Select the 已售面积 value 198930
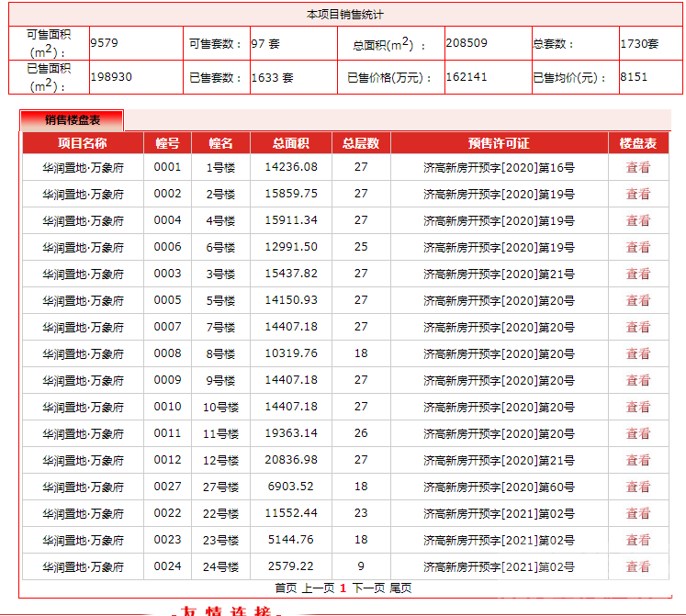This screenshot has height=616, width=686. coord(111,77)
